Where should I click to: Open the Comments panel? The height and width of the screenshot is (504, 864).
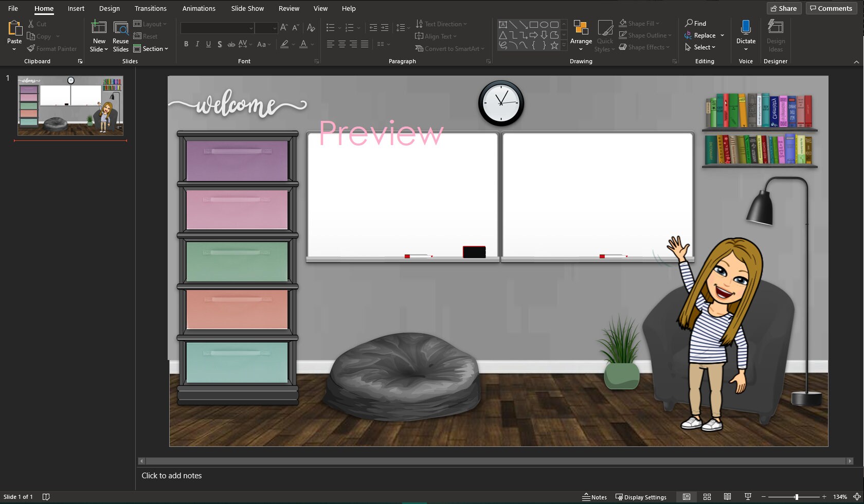click(x=831, y=8)
